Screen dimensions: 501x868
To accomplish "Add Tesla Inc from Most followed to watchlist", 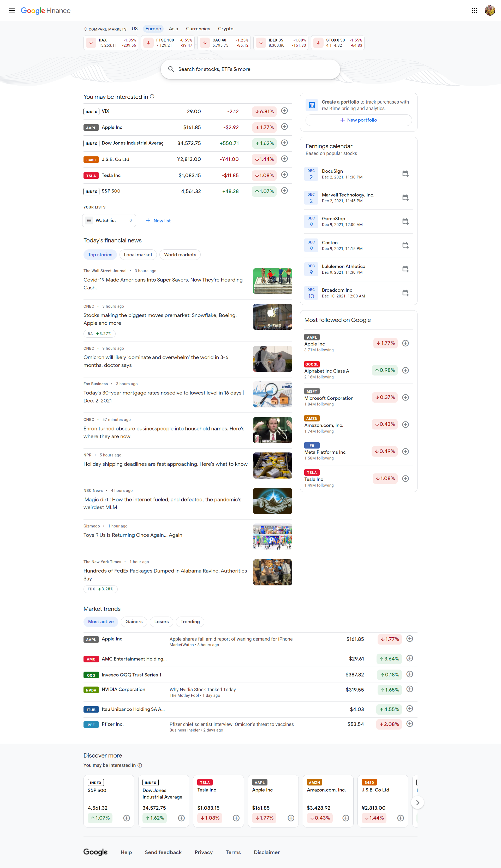I will [x=405, y=478].
